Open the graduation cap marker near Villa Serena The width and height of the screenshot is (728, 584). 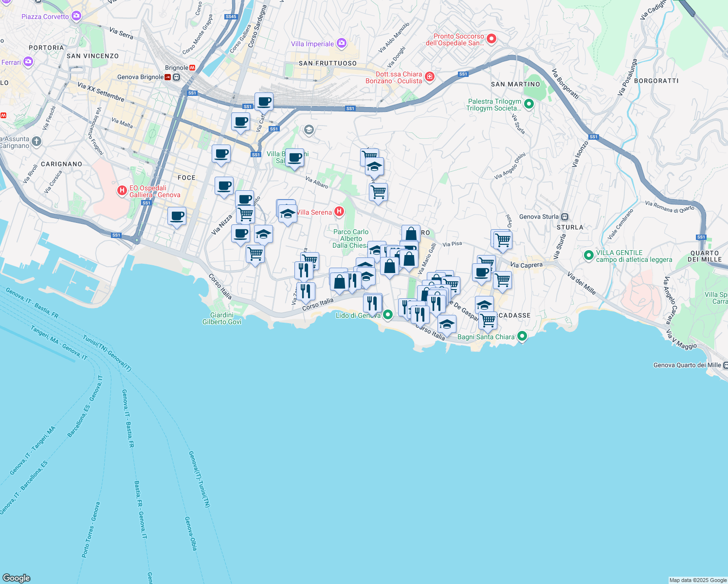click(x=288, y=212)
